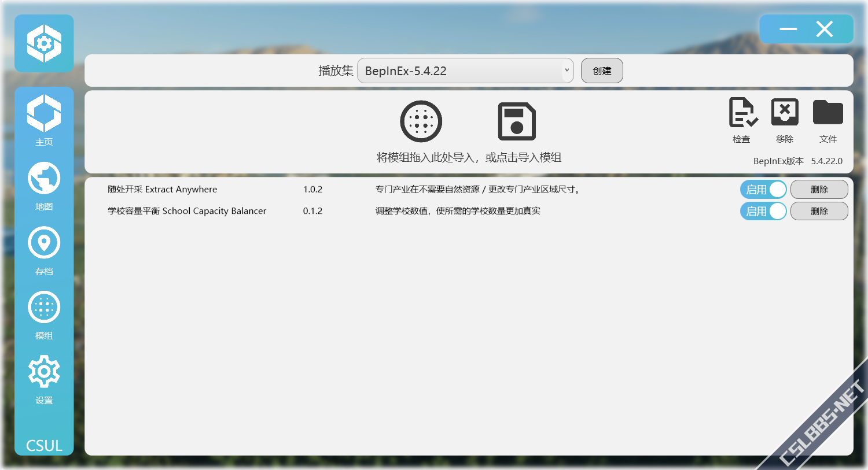Toggle 启用 for Extract Anywhere mod

click(763, 190)
